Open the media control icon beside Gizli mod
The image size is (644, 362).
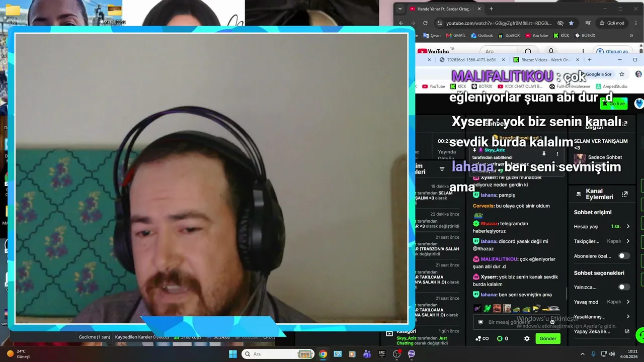(588, 23)
